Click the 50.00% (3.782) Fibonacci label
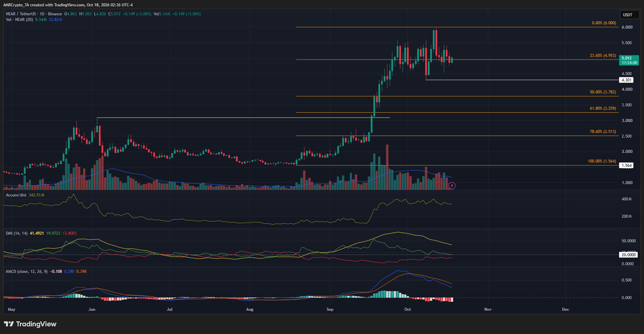This screenshot has height=334, width=644. point(603,92)
